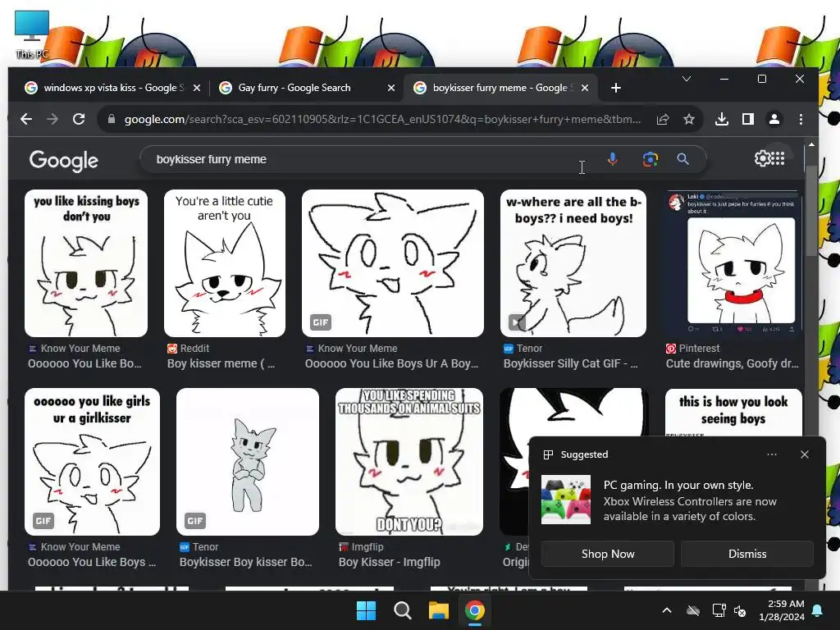The height and width of the screenshot is (630, 840).
Task: Expand the tab search chevron
Action: tap(687, 80)
